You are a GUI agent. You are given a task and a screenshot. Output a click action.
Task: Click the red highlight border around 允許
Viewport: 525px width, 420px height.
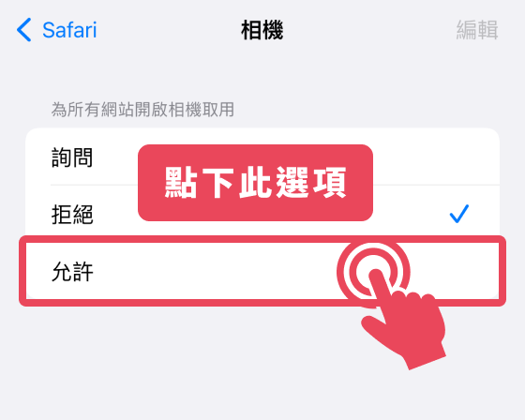click(262, 239)
